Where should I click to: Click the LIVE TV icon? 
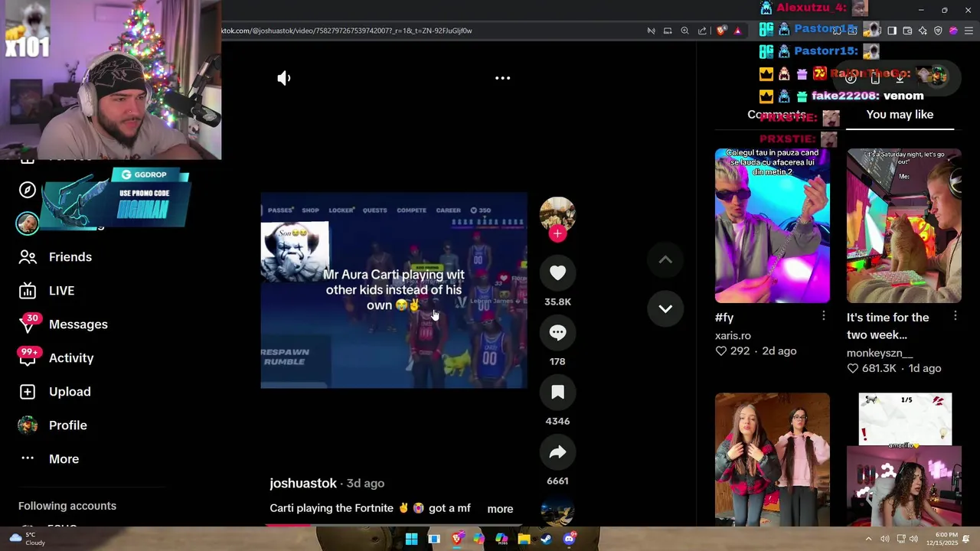tap(28, 291)
